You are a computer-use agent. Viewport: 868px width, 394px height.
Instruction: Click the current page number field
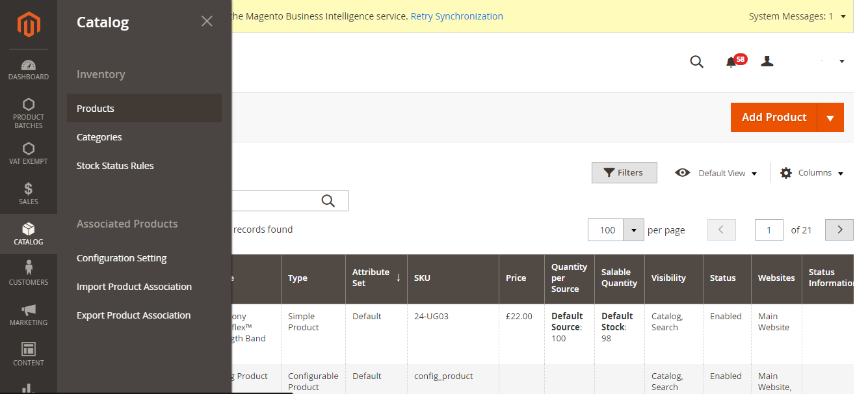click(x=769, y=230)
